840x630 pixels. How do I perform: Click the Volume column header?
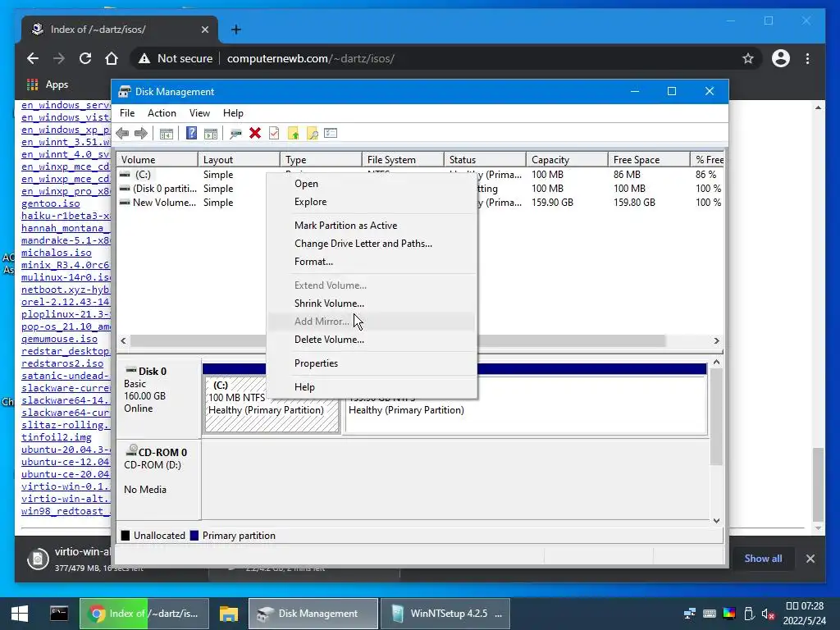tap(157, 160)
